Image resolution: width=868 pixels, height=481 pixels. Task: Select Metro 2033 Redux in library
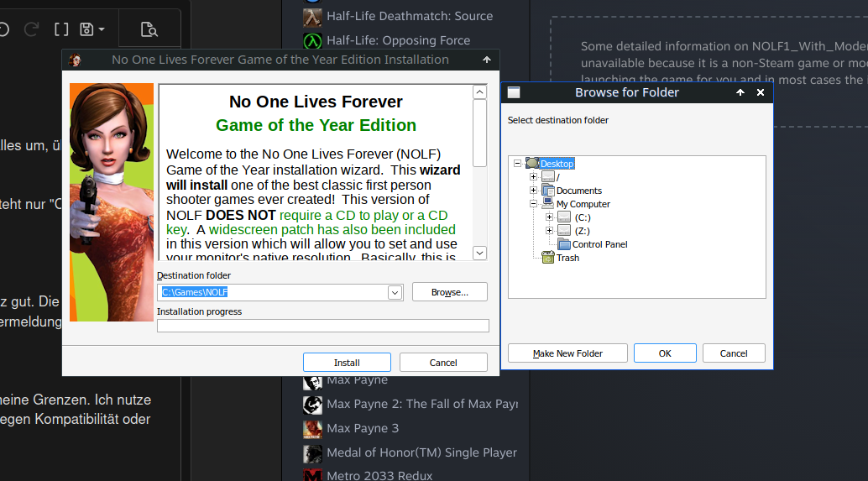pyautogui.click(x=379, y=475)
